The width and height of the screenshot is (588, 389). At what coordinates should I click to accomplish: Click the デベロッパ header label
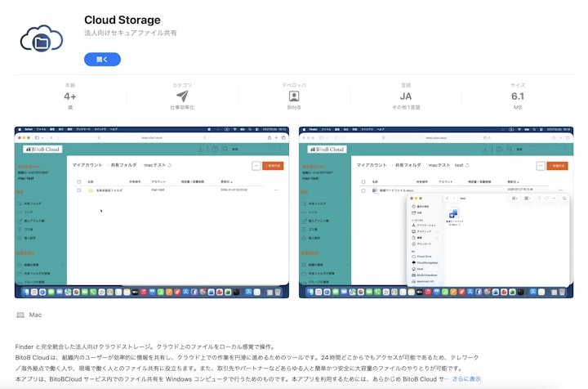coord(294,85)
